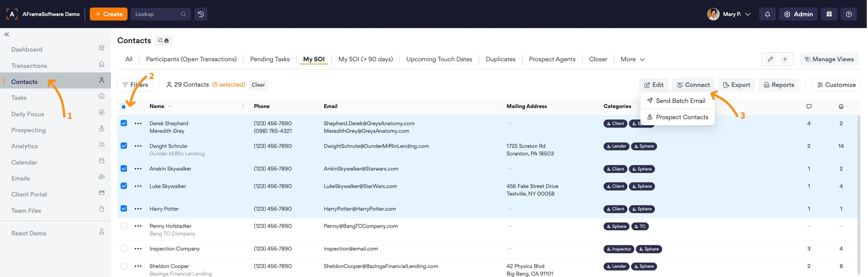Expand the More views dropdown
This screenshot has width=868, height=277.
click(x=633, y=59)
